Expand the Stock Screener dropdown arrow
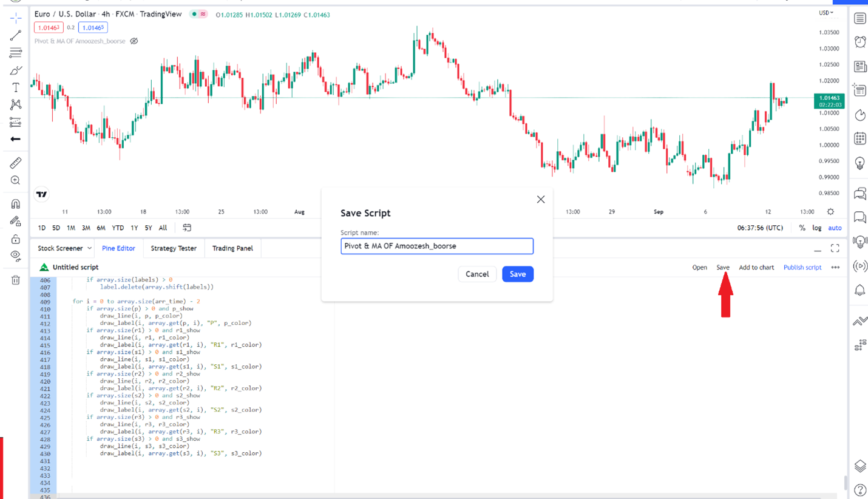 tap(90, 248)
